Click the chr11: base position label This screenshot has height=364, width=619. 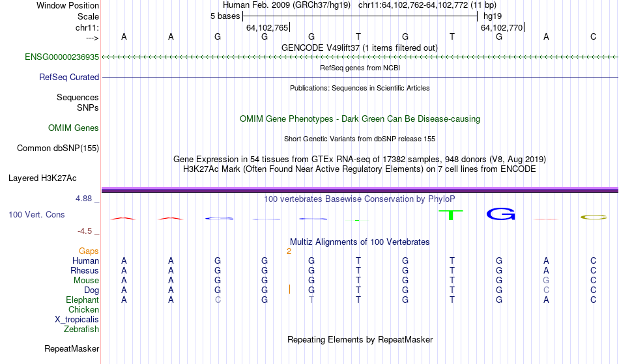click(87, 27)
